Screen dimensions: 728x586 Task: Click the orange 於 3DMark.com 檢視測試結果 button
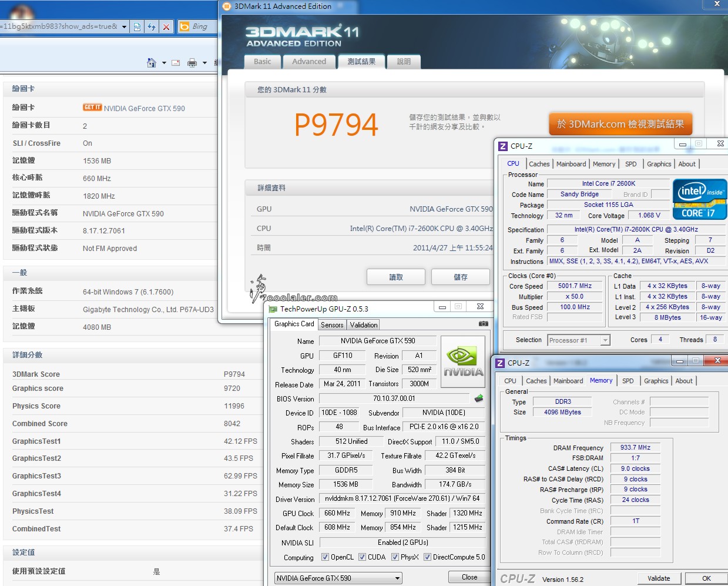point(620,124)
